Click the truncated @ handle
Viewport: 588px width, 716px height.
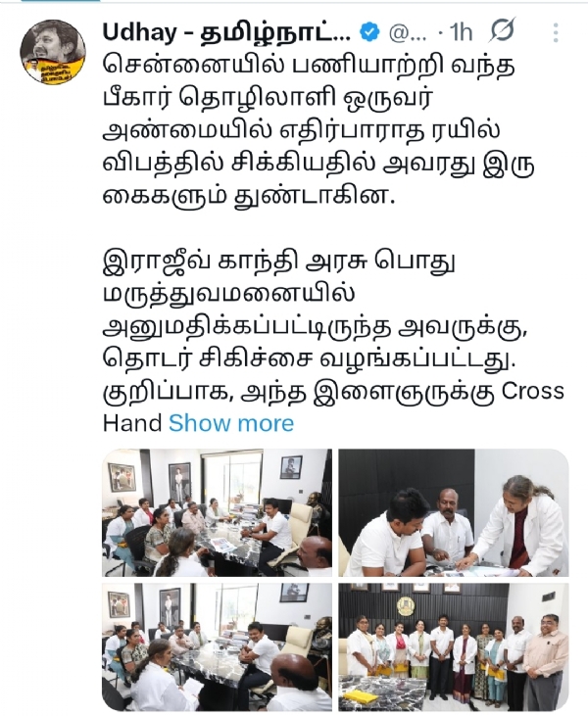click(x=408, y=33)
